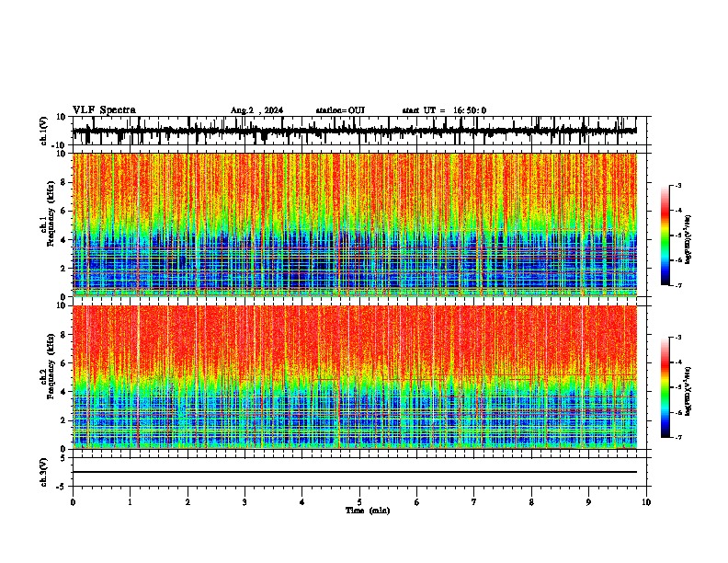Click the "6" kHz tick on ch.2 frequency axis

click(x=64, y=362)
